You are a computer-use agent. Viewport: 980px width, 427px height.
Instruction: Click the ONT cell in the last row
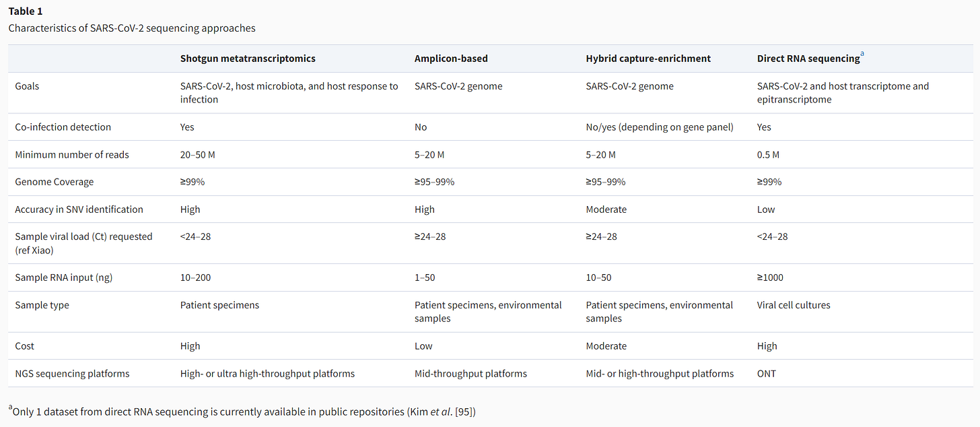click(767, 374)
